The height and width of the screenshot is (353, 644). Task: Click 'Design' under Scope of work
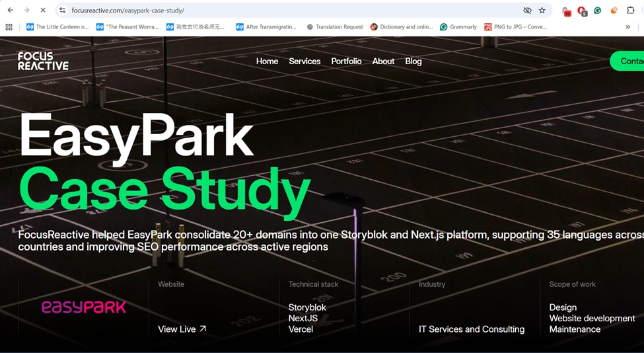click(x=563, y=307)
